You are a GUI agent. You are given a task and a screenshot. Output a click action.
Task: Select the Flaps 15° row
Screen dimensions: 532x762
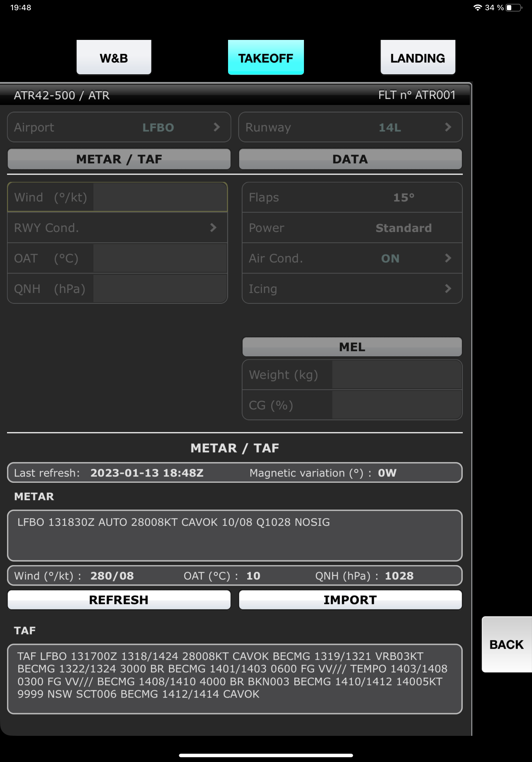pyautogui.click(x=352, y=198)
